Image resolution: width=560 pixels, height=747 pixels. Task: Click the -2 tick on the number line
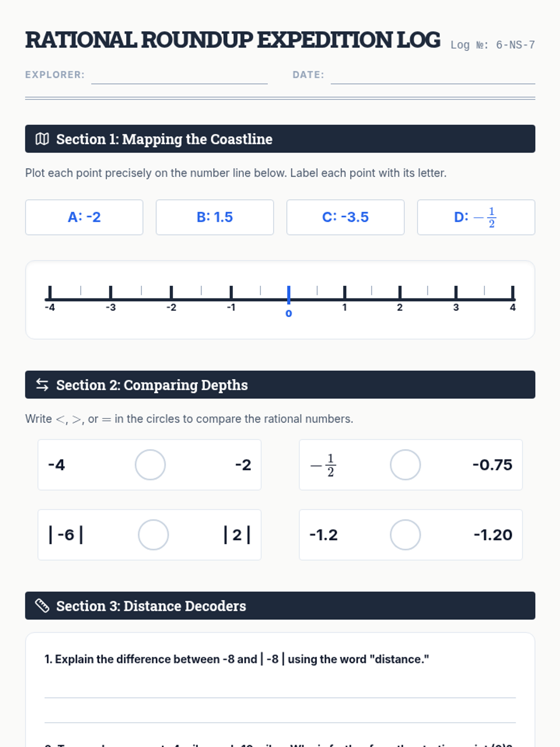coord(171,293)
